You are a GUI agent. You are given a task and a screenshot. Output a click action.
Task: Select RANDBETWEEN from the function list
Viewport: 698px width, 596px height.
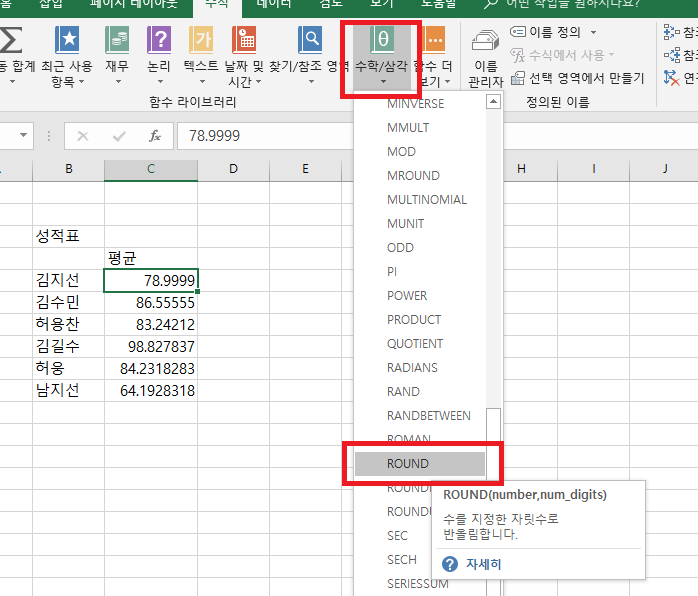420,416
